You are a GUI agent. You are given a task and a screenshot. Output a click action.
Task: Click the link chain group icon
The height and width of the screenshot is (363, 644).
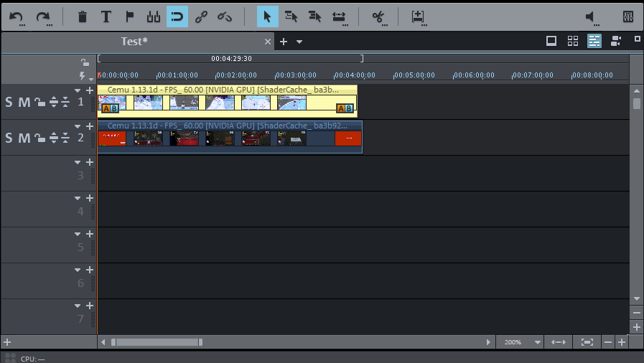click(201, 16)
